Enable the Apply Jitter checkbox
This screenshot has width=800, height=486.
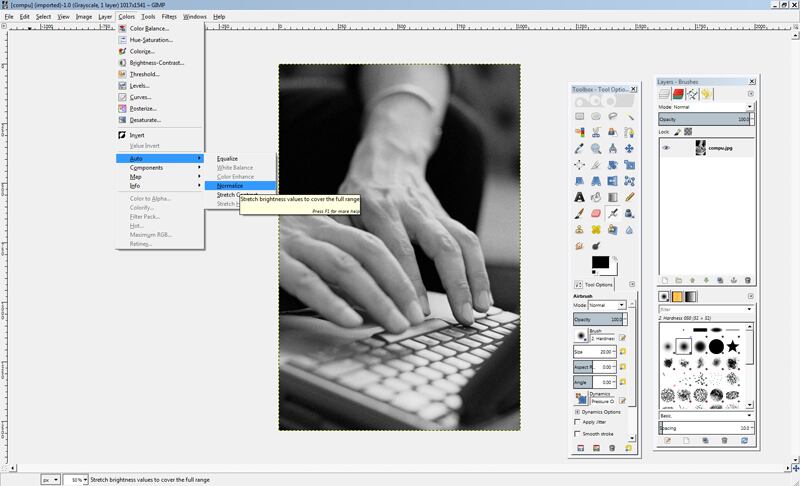tap(578, 423)
